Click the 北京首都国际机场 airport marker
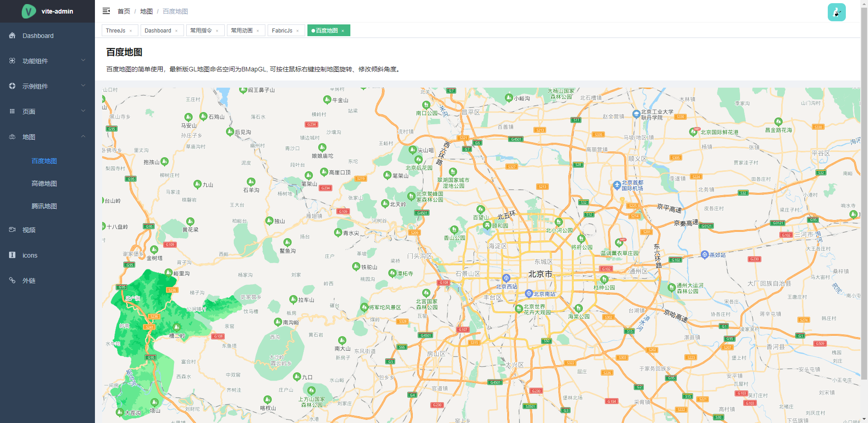 click(x=617, y=185)
